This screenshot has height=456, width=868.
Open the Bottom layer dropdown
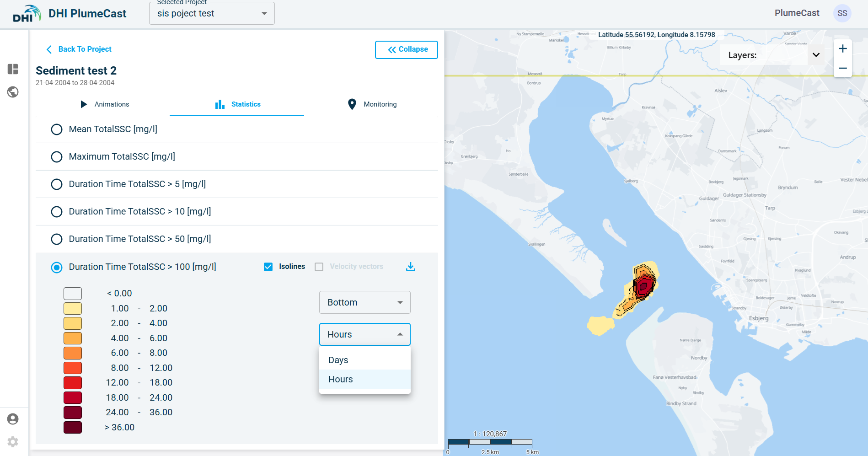(x=364, y=302)
